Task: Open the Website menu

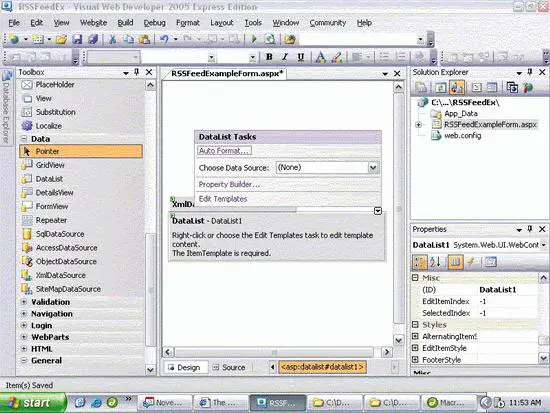Action: 93,23
